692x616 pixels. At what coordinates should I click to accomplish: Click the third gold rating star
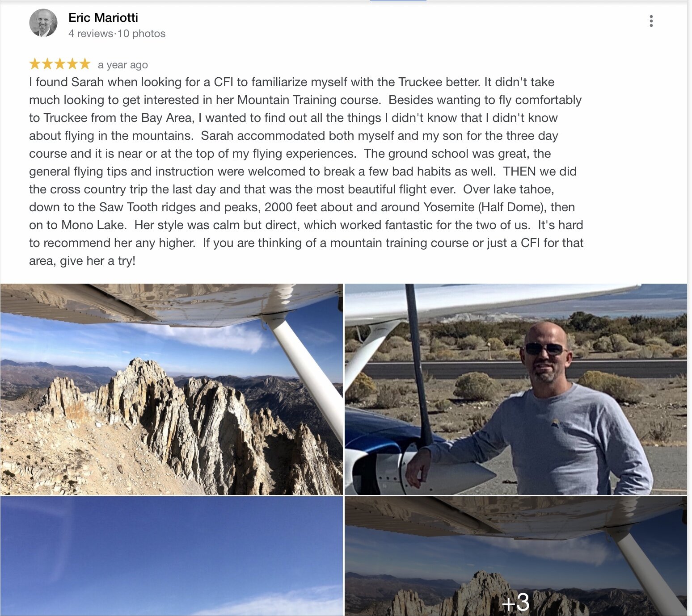point(60,64)
